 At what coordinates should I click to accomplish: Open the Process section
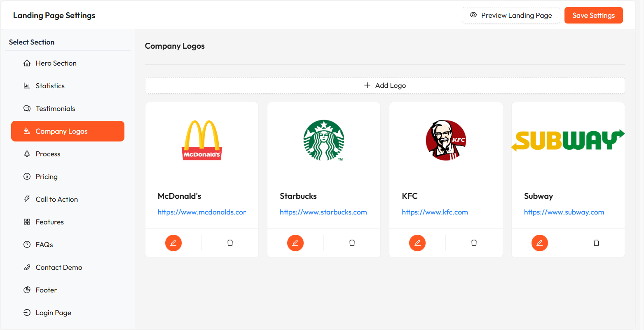point(68,154)
